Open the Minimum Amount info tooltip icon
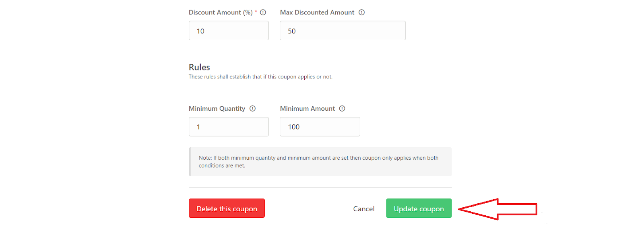This screenshot has height=227, width=644. coord(342,109)
